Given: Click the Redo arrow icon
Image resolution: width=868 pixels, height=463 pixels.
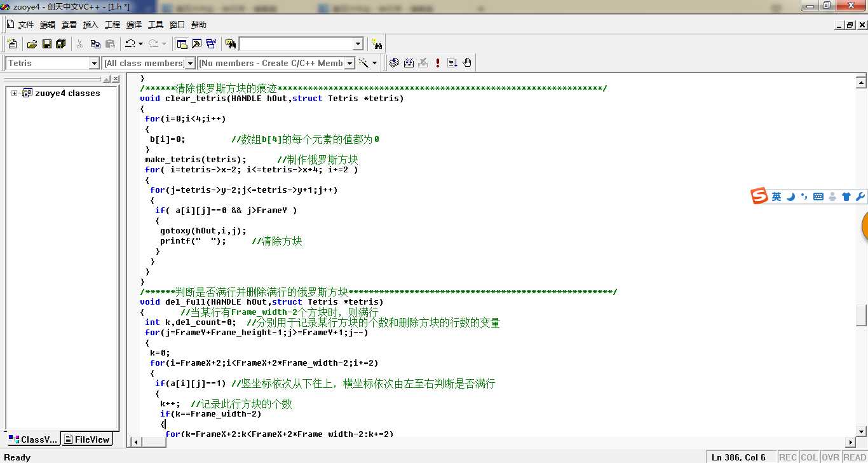Looking at the screenshot, I should 153,44.
